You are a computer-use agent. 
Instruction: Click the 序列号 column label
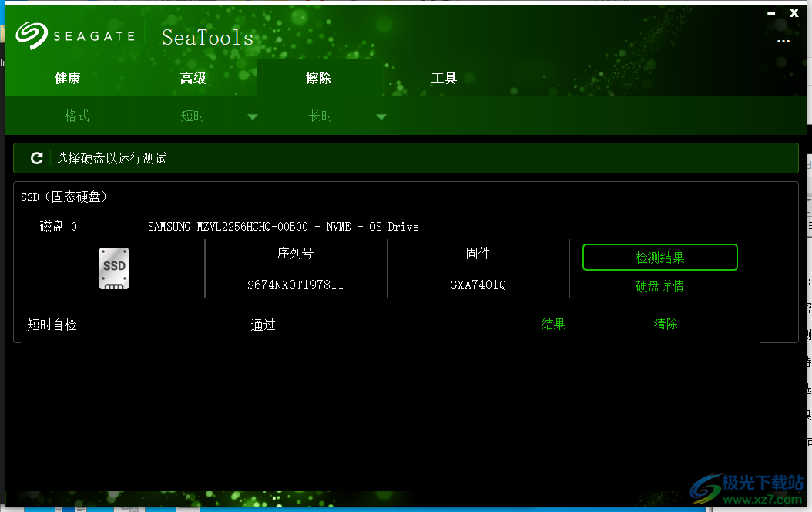point(295,253)
